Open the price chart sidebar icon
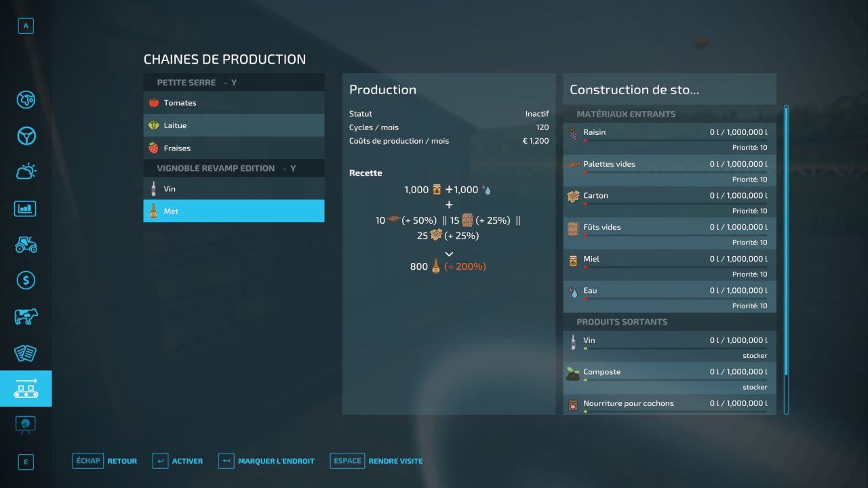Image resolution: width=868 pixels, height=488 pixels. pos(26,208)
